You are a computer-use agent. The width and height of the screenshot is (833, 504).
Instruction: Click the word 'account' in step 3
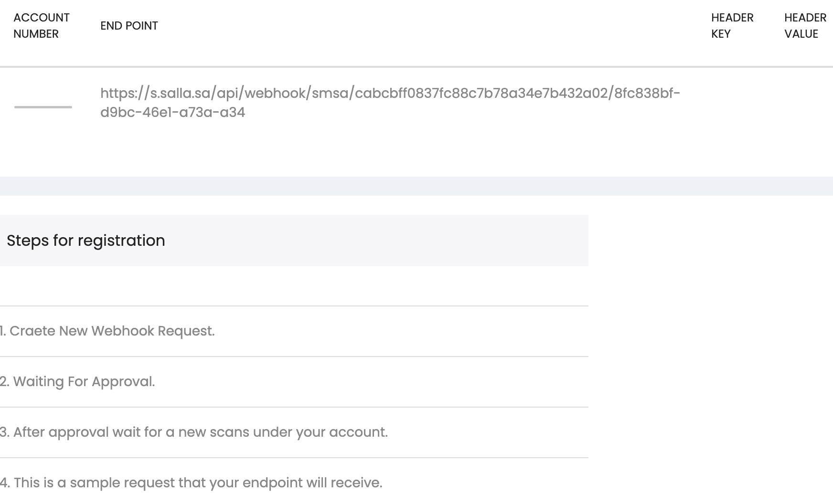pyautogui.click(x=356, y=432)
